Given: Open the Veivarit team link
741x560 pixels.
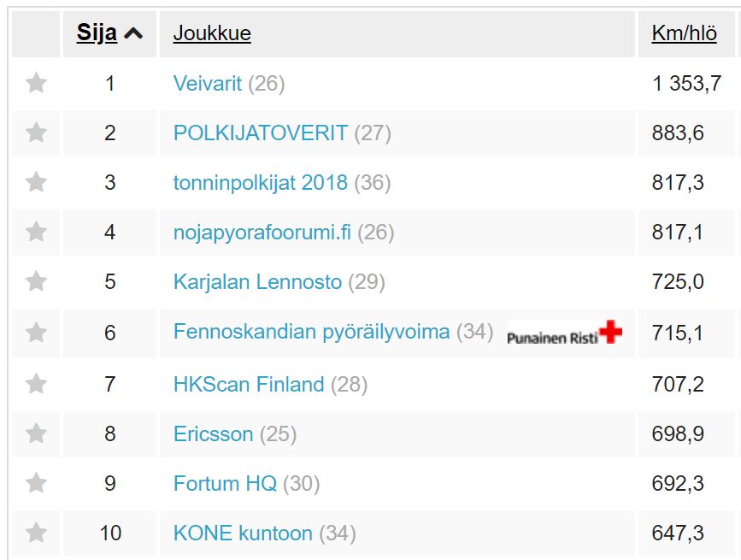Looking at the screenshot, I should tap(208, 84).
